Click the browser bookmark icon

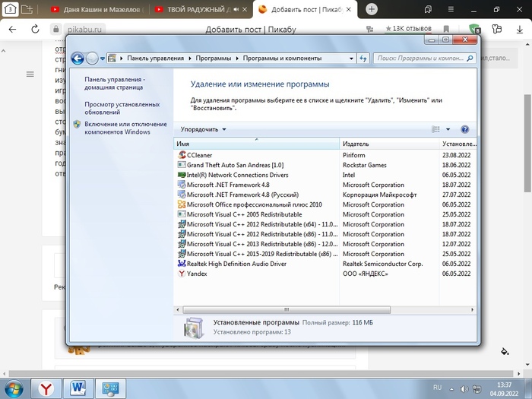447,29
